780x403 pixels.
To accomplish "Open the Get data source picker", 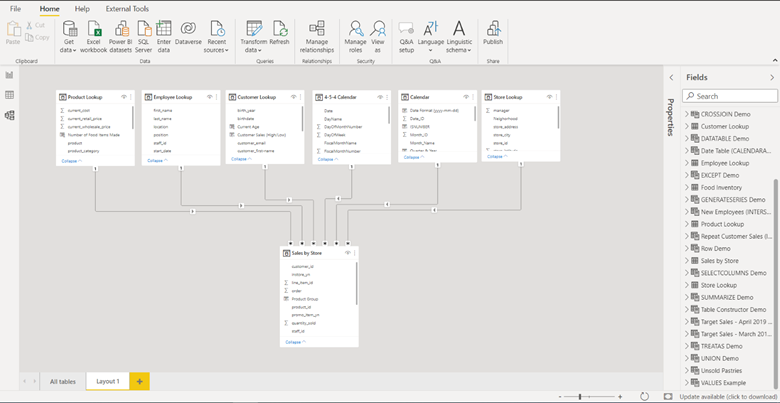I will pos(70,37).
